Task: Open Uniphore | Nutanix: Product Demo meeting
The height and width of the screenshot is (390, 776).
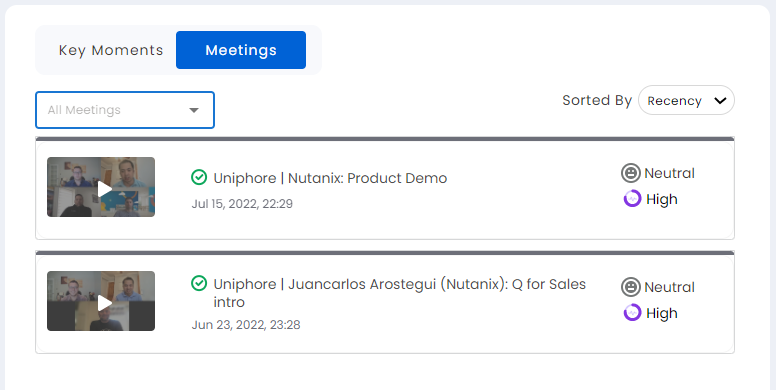Action: tap(330, 178)
